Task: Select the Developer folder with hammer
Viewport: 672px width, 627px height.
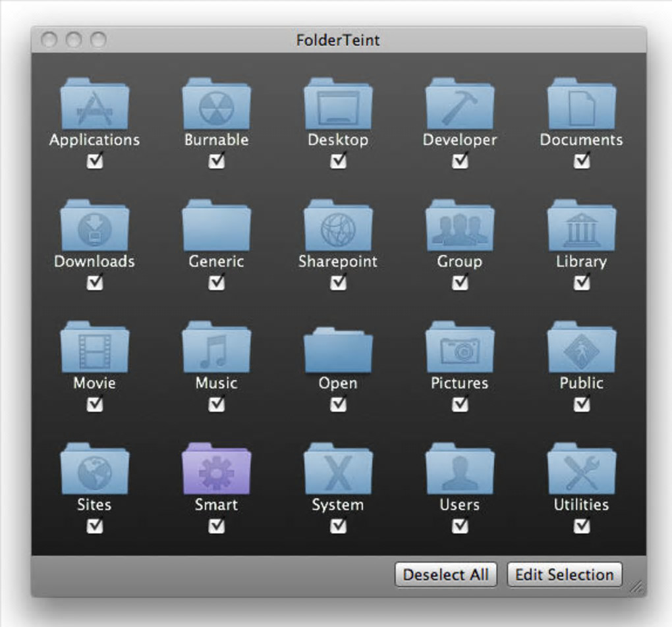Action: click(460, 103)
